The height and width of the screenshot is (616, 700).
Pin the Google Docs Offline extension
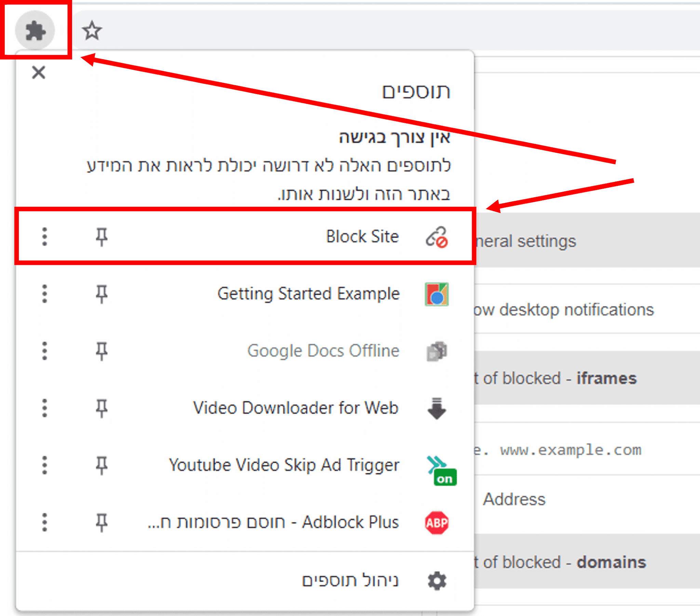coord(102,351)
